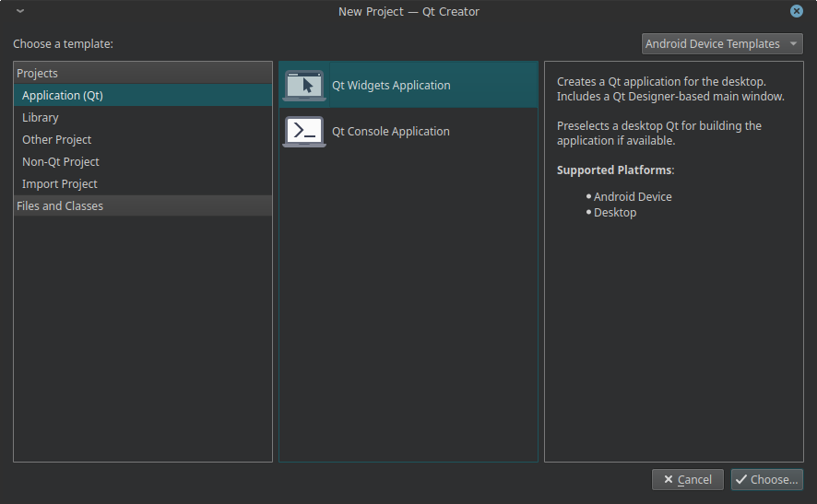
Task: Select Application (Qt) category
Action: [143, 95]
